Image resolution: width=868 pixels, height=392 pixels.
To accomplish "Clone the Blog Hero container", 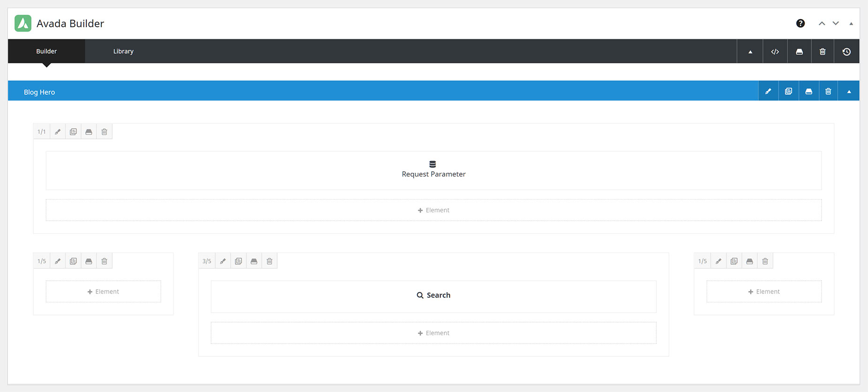I will click(x=789, y=91).
